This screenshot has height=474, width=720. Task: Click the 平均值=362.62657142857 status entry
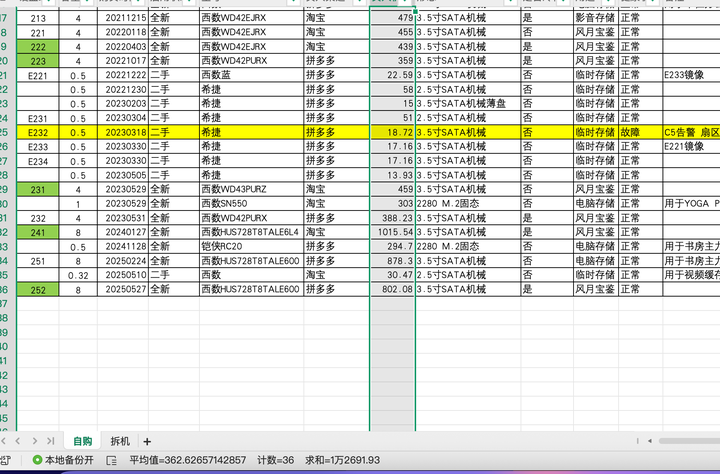(187, 460)
